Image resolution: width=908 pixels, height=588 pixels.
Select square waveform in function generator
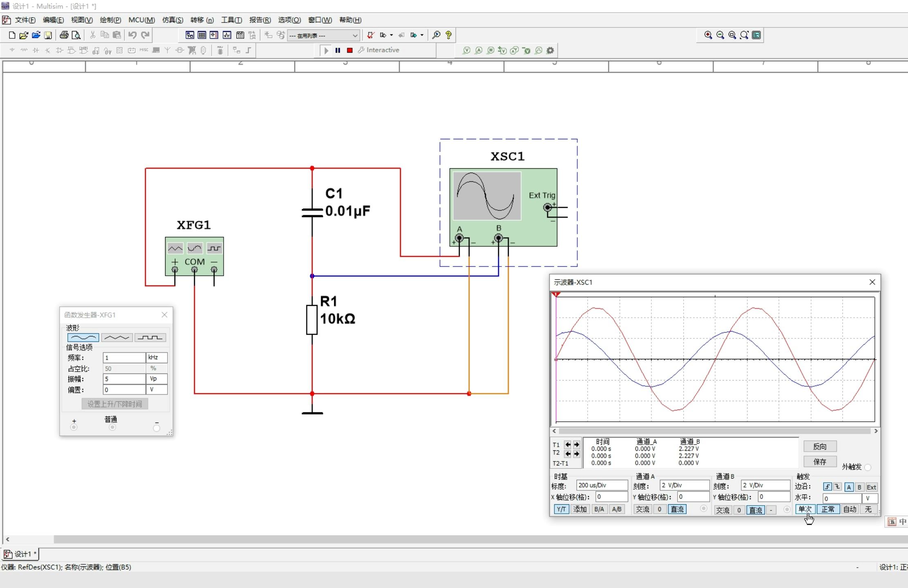coord(150,338)
